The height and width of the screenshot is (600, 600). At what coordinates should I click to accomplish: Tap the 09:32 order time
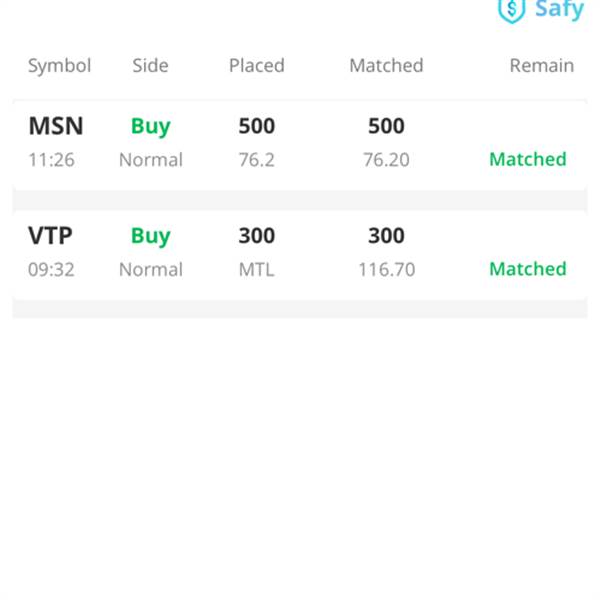(51, 269)
